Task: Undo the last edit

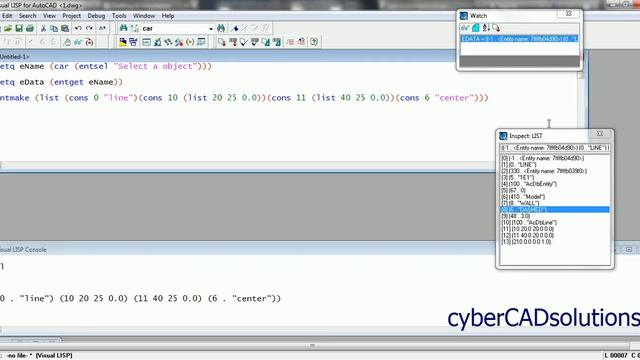Action: (78, 28)
